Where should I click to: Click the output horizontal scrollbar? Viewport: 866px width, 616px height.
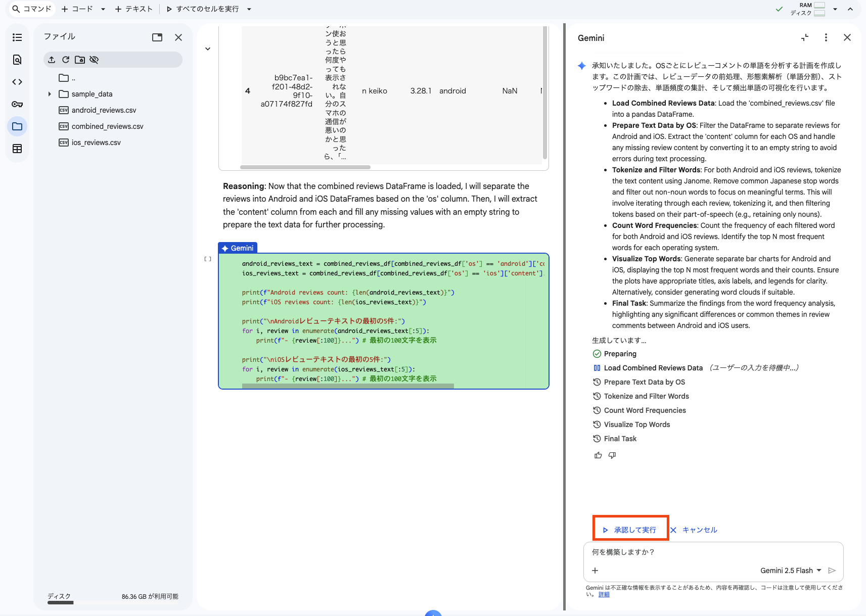tap(305, 167)
